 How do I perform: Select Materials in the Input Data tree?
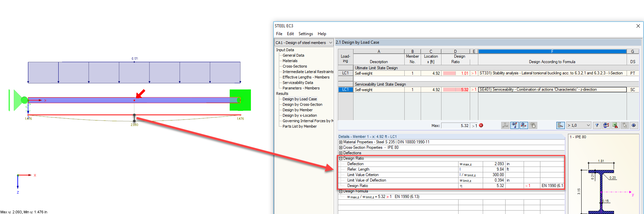[290, 61]
